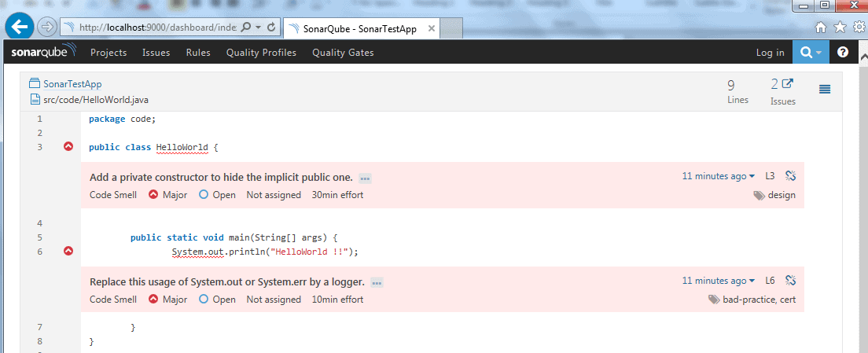Open address bar autocomplete dropdown arrow
The image size is (868, 353).
[259, 27]
